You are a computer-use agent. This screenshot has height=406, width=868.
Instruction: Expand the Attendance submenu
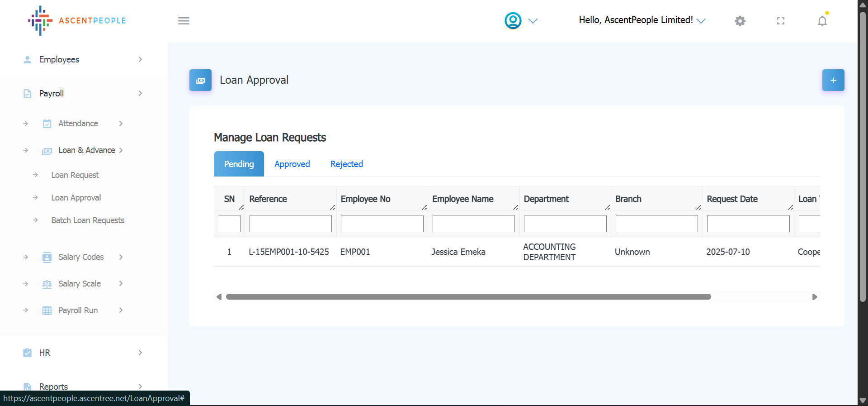click(x=78, y=124)
